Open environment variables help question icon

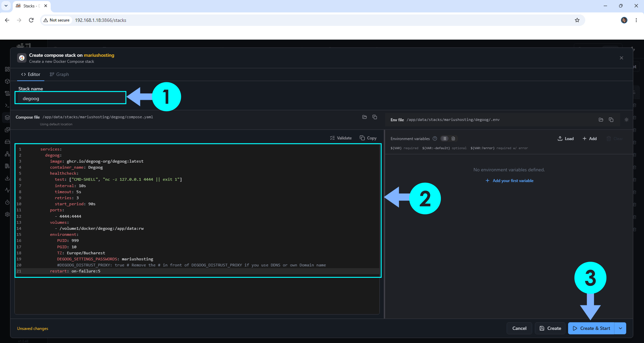click(x=435, y=139)
